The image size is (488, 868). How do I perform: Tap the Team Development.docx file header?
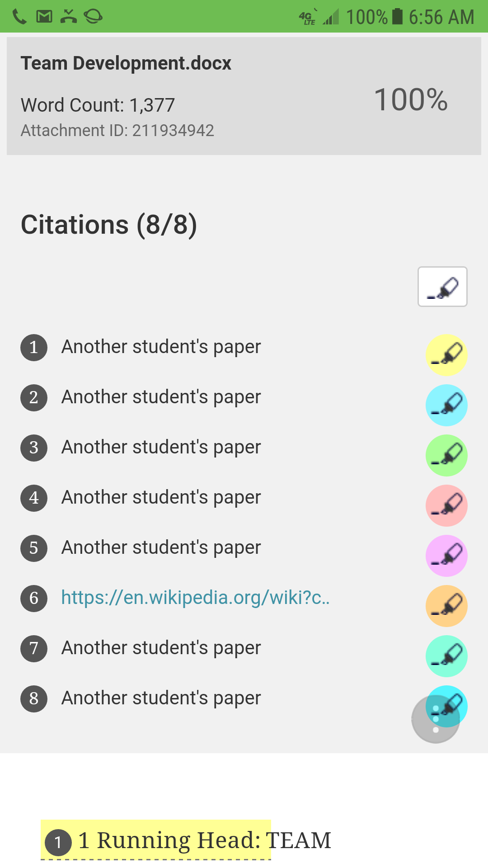(x=126, y=63)
